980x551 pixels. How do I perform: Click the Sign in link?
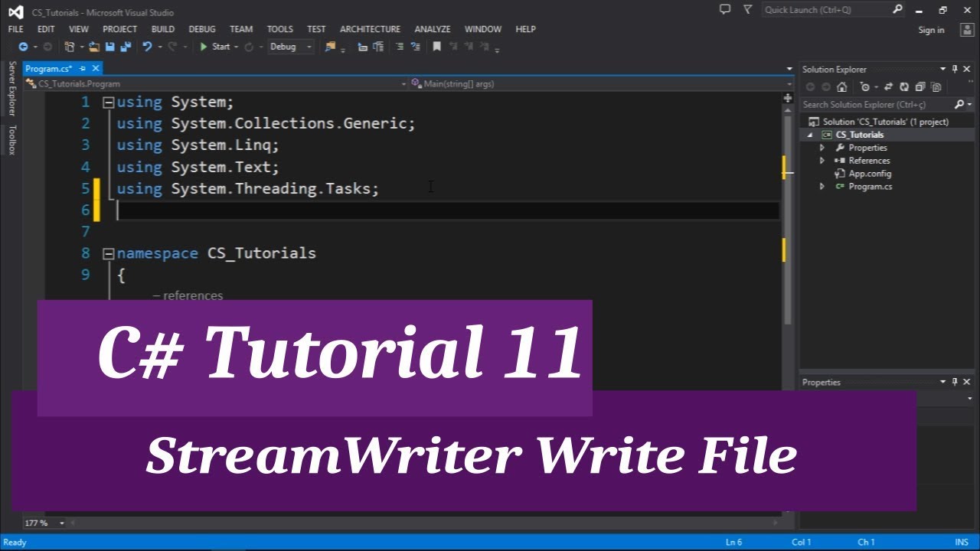(x=931, y=30)
